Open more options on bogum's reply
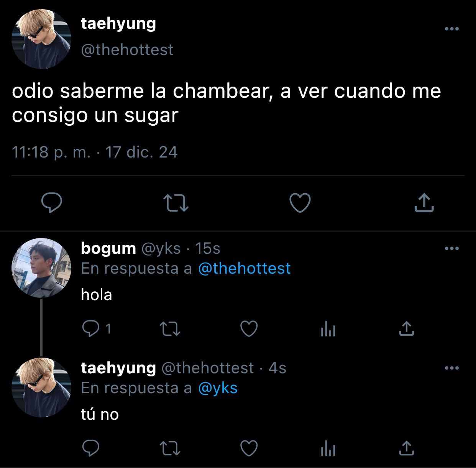Viewport: 476px width, 468px height. point(452,248)
